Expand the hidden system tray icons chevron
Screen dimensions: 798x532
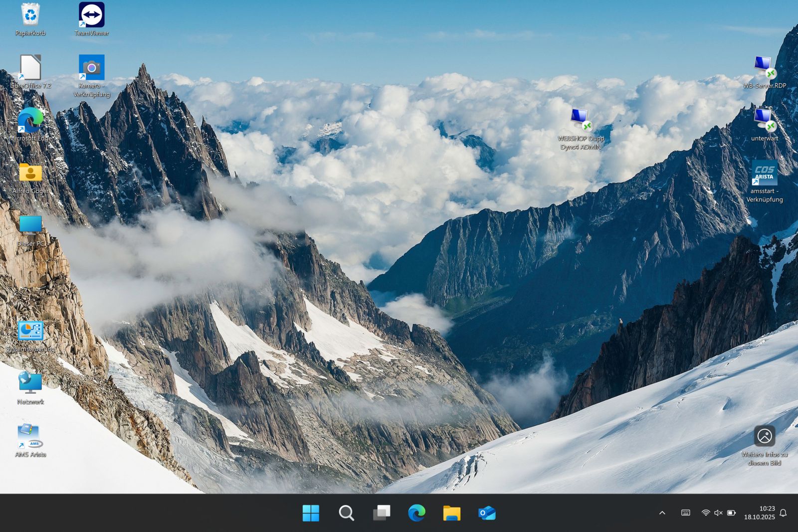pyautogui.click(x=662, y=513)
